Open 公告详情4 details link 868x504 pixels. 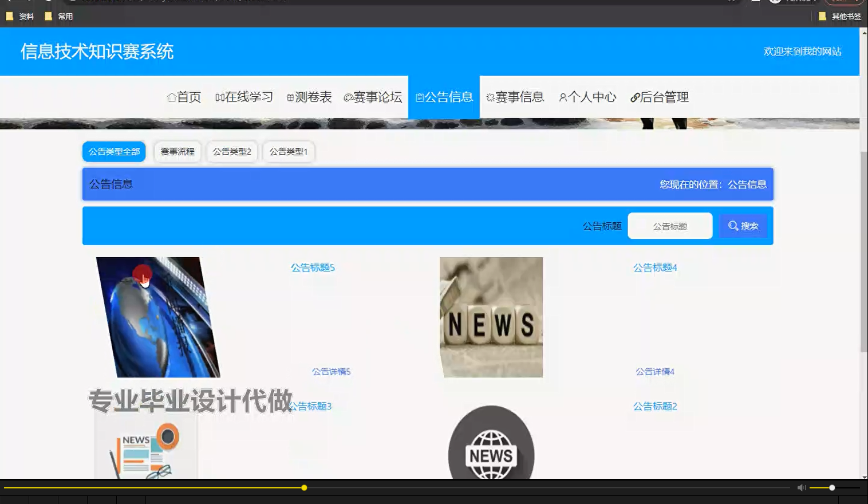pos(654,371)
